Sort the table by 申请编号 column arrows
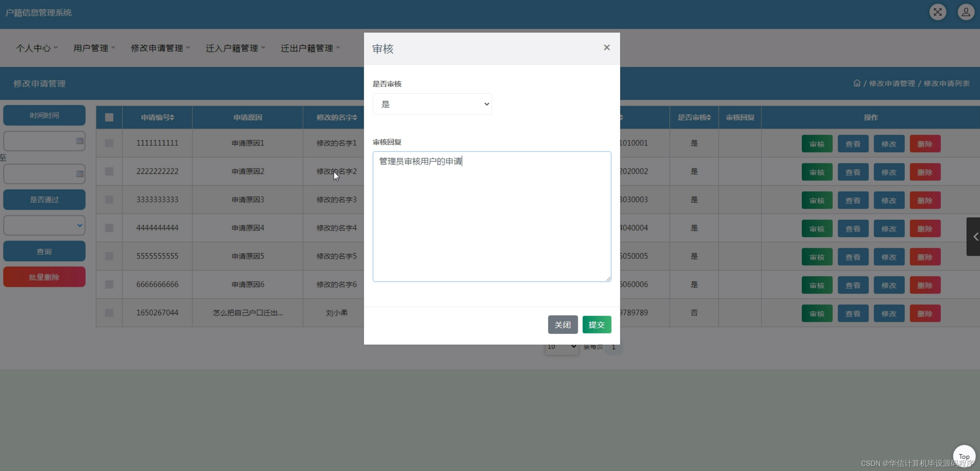Screen dimensions: 980x471 [x=172, y=117]
